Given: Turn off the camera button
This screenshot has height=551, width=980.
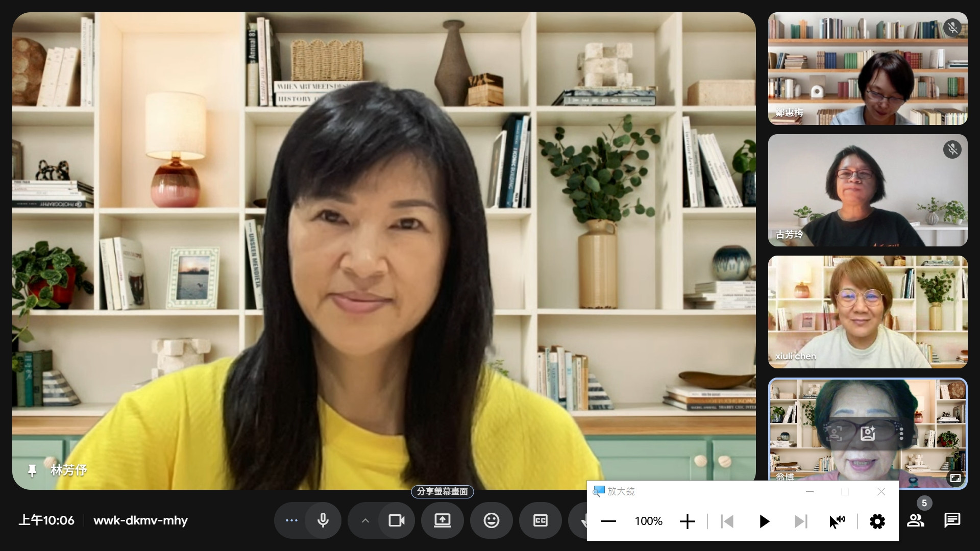Looking at the screenshot, I should (x=397, y=520).
